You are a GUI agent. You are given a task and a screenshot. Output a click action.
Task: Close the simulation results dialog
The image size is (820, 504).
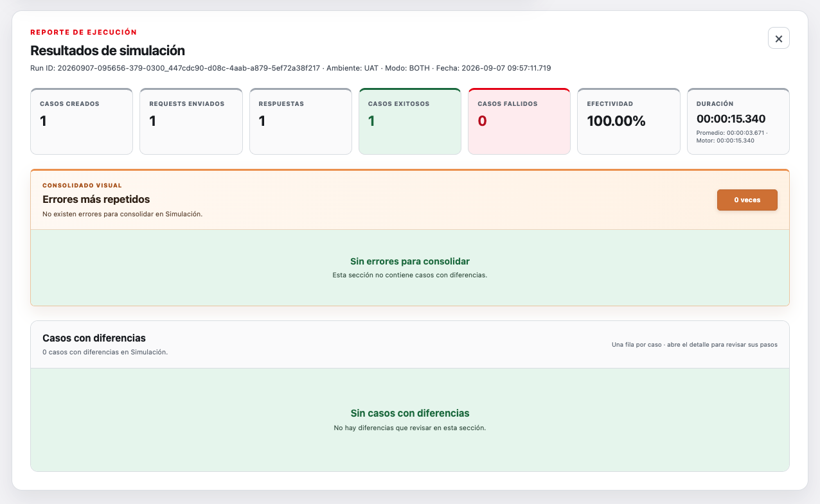click(778, 39)
